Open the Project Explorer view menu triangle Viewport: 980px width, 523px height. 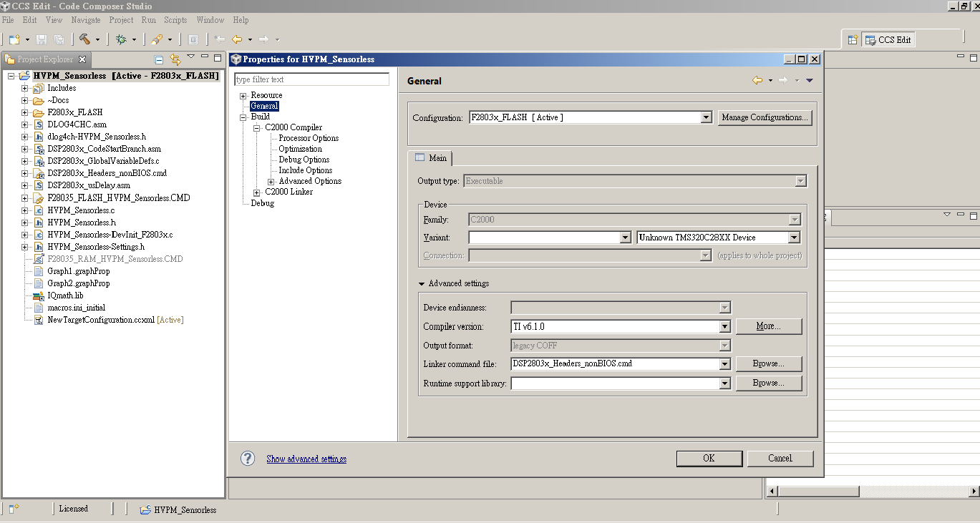point(190,57)
